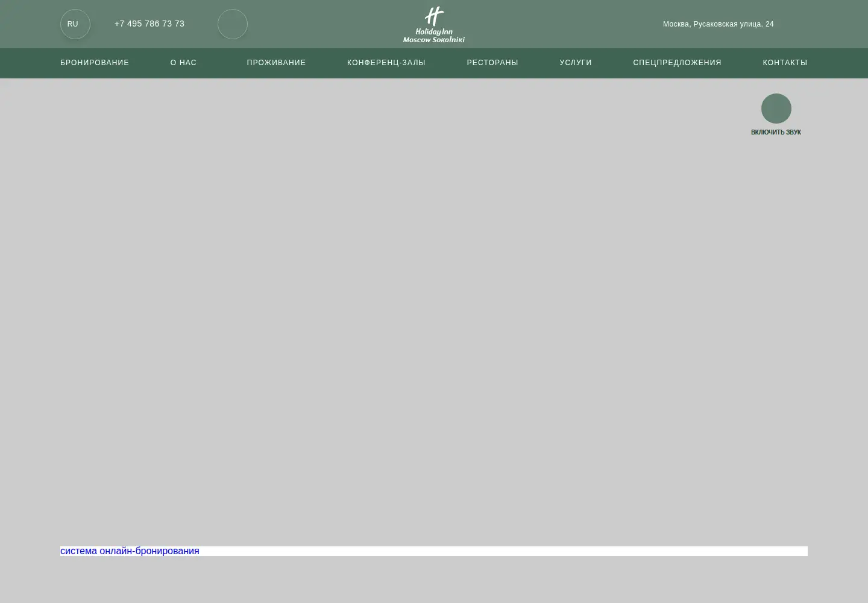Open the Бронирование menu item
The image size is (868, 603).
coord(95,63)
